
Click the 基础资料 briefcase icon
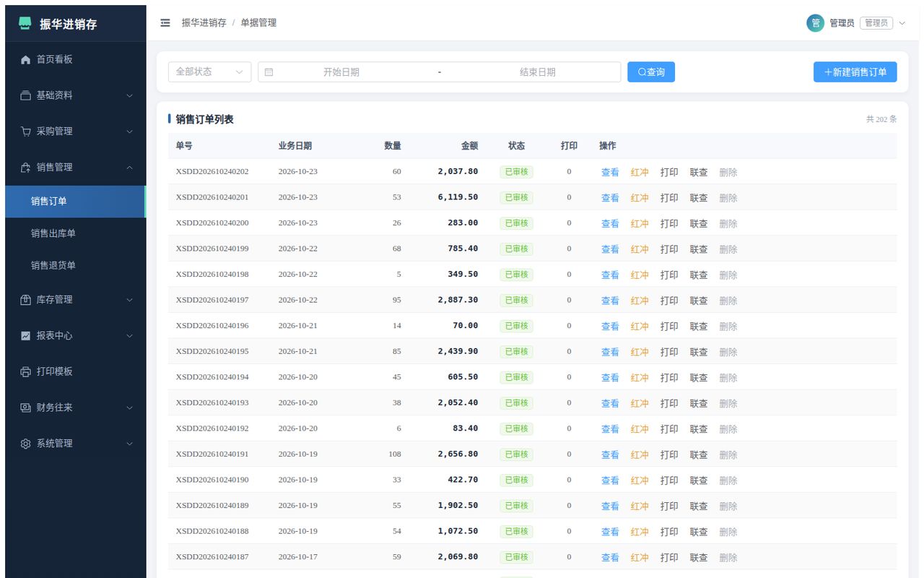click(x=25, y=95)
